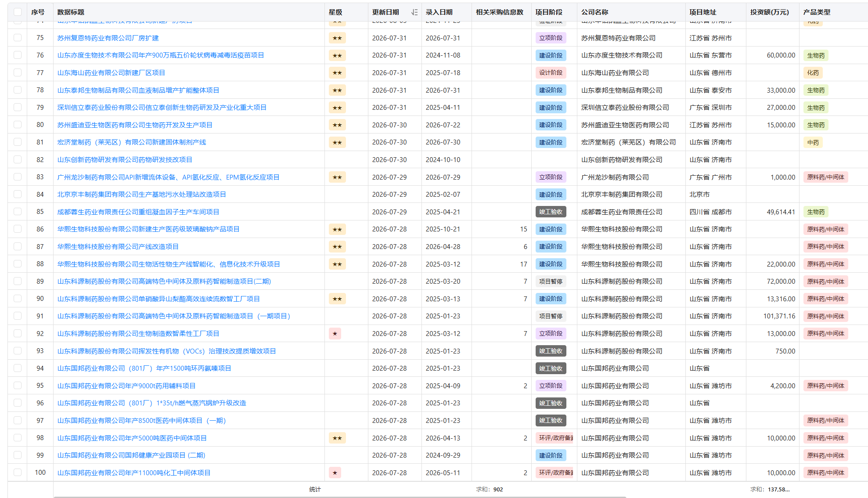Mark the checkbox for row 98
This screenshot has height=498, width=868.
tap(18, 438)
